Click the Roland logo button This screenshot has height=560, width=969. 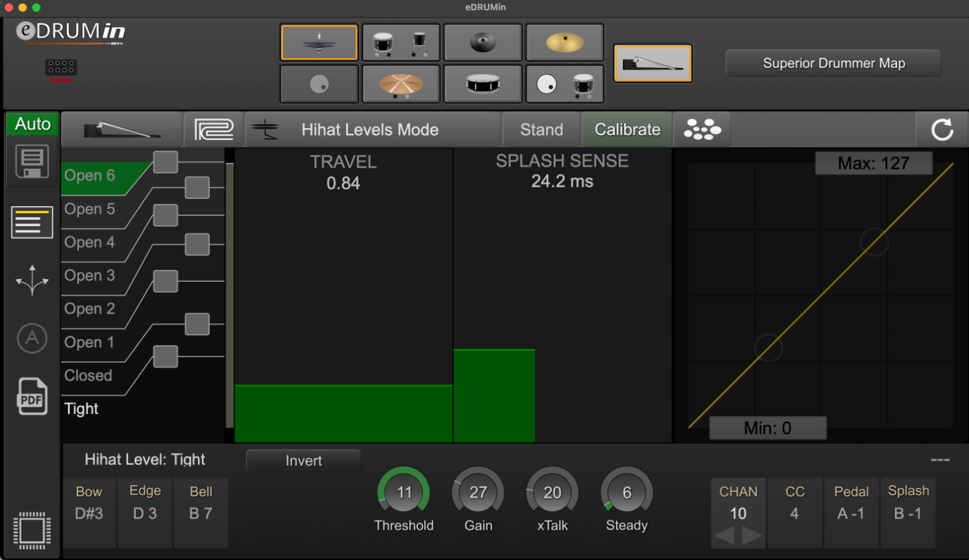coord(214,129)
